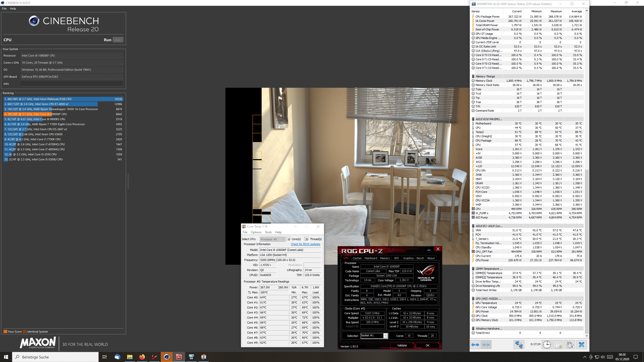This screenshot has width=644, height=362.
Task: Open the Select CPU Processor #0 dropdown
Action: click(272, 239)
